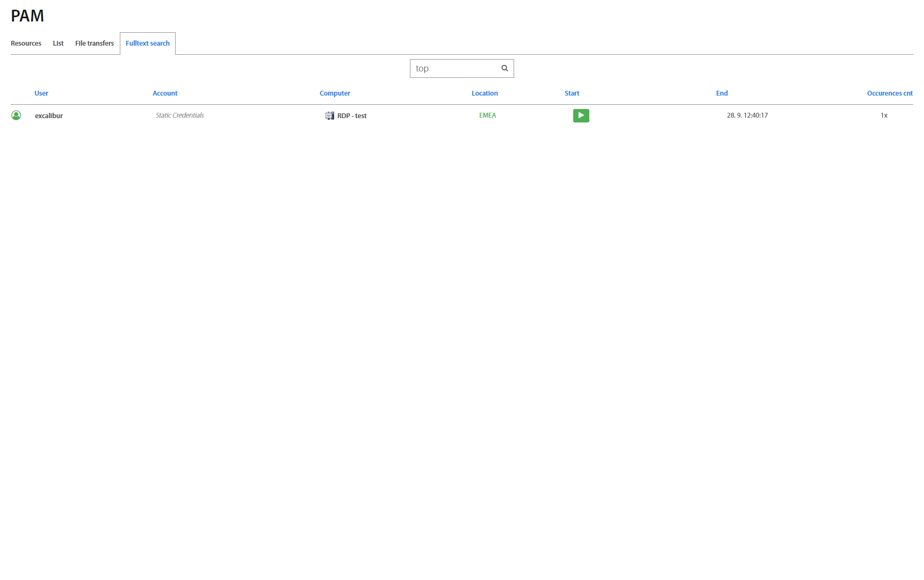Sort by the End column header
The image size is (924, 580).
pos(721,93)
